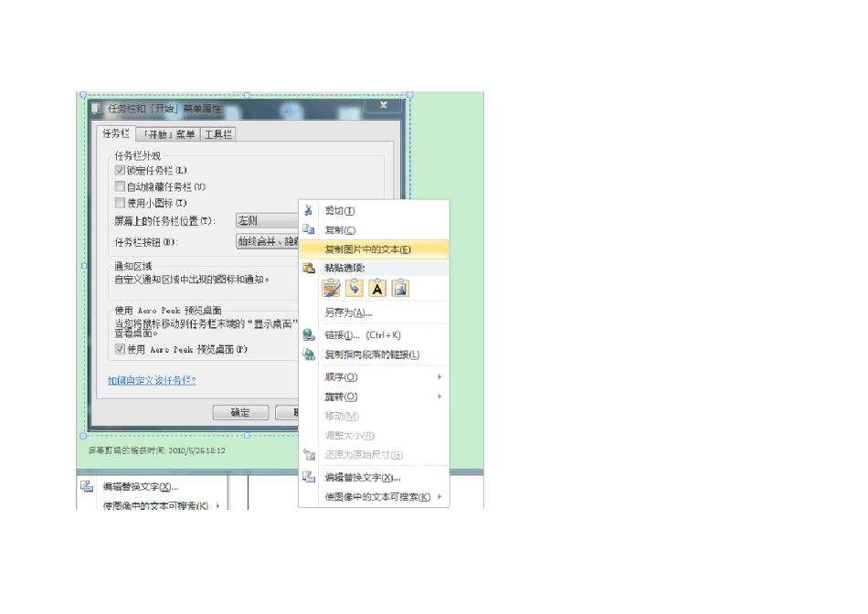
Task: Select the Merge Formatting paste icon with blue arrow
Action: 355,289
